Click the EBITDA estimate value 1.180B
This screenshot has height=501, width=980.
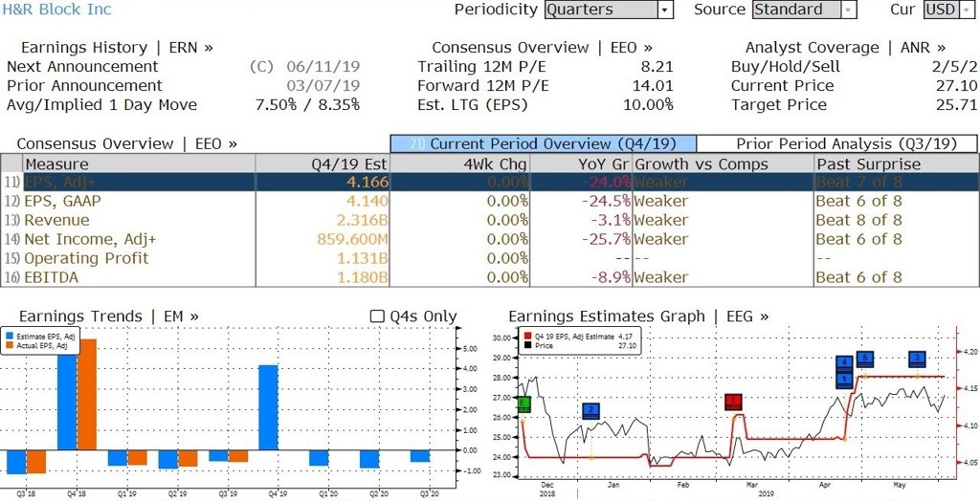click(x=363, y=277)
